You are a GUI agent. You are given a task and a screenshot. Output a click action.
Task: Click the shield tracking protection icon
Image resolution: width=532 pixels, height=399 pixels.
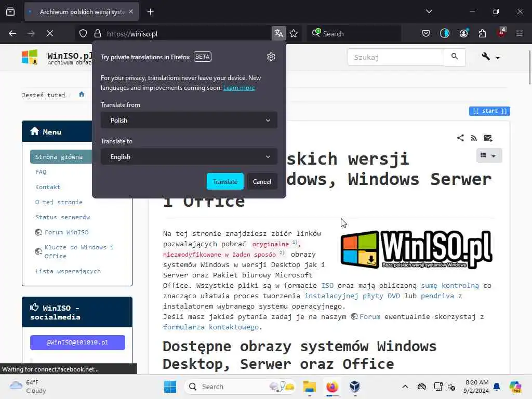coord(83,33)
